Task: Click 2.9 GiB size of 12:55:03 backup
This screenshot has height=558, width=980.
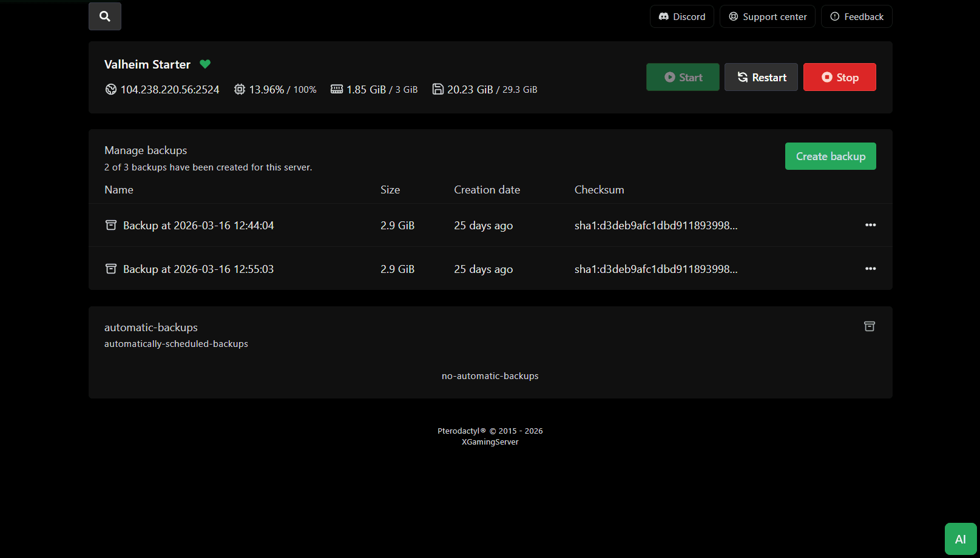Action: pyautogui.click(x=397, y=269)
